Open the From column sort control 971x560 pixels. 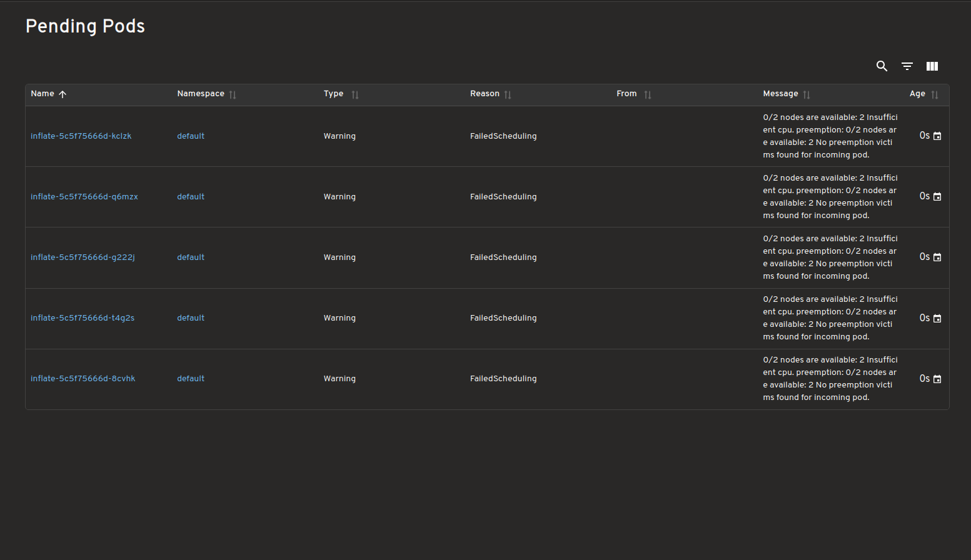[x=648, y=94]
